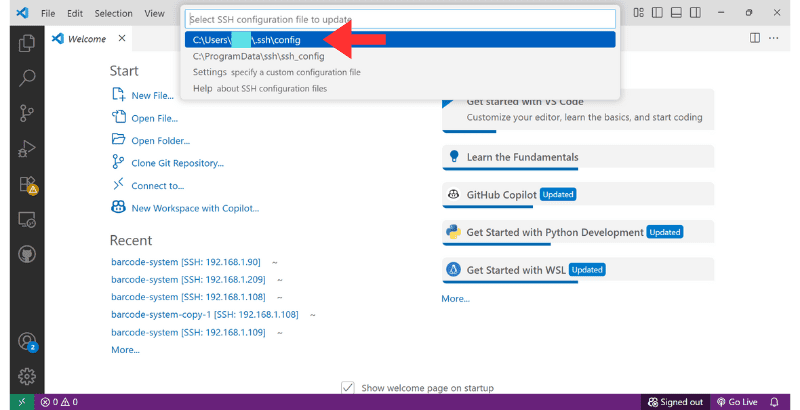800x410 pixels.
Task: Open the Selection menu
Action: point(113,13)
